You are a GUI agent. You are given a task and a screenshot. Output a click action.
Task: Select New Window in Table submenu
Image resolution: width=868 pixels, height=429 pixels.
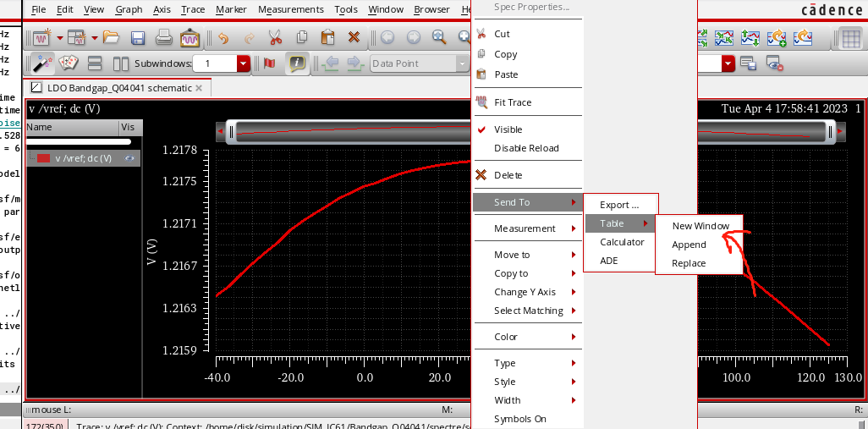(x=700, y=226)
